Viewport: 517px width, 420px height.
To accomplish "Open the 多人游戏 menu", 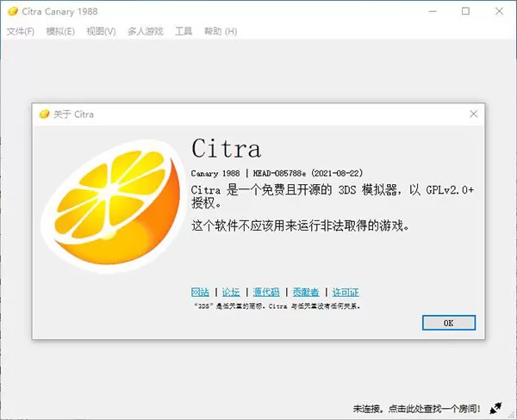I will coord(146,31).
